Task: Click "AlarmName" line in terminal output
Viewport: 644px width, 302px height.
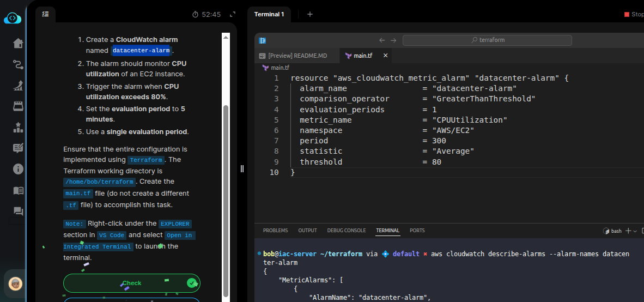Action: tap(369, 298)
